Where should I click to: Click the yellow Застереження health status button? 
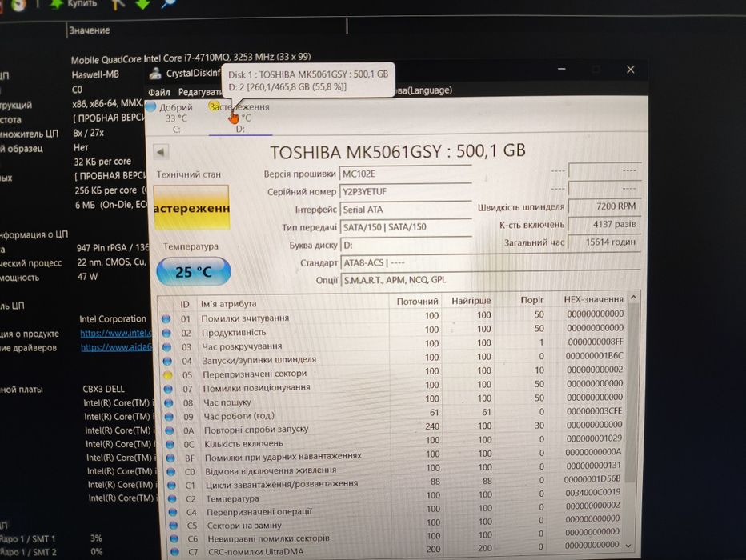tap(191, 208)
